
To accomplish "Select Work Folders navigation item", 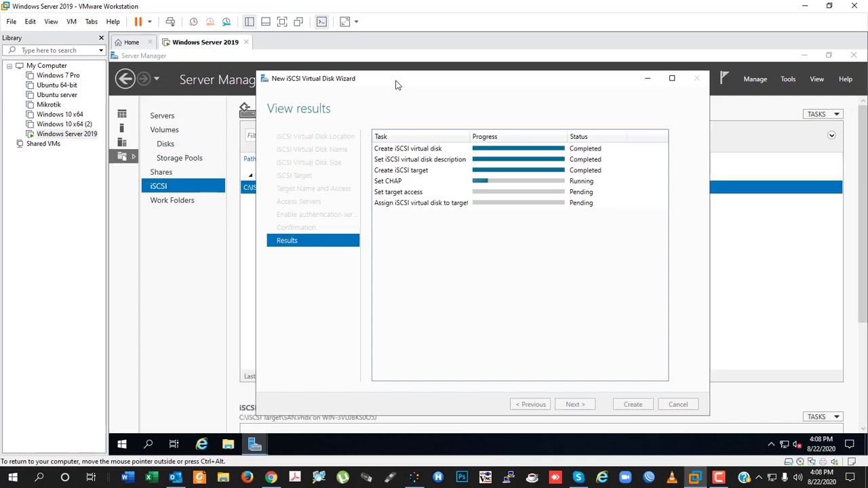I will (172, 201).
